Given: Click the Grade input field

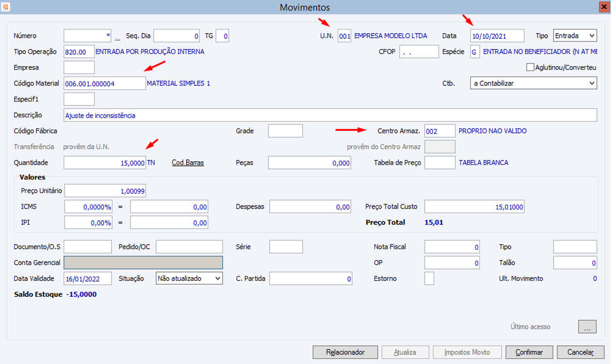Looking at the screenshot, I should (x=285, y=131).
